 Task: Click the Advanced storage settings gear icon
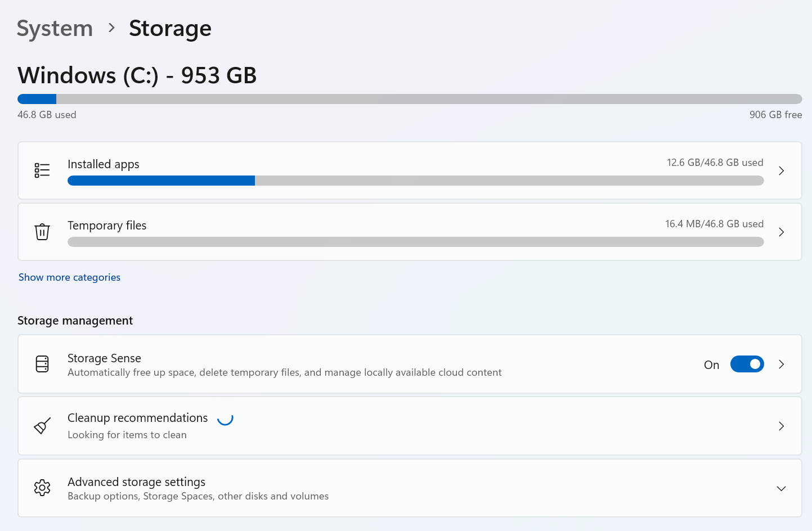tap(42, 488)
